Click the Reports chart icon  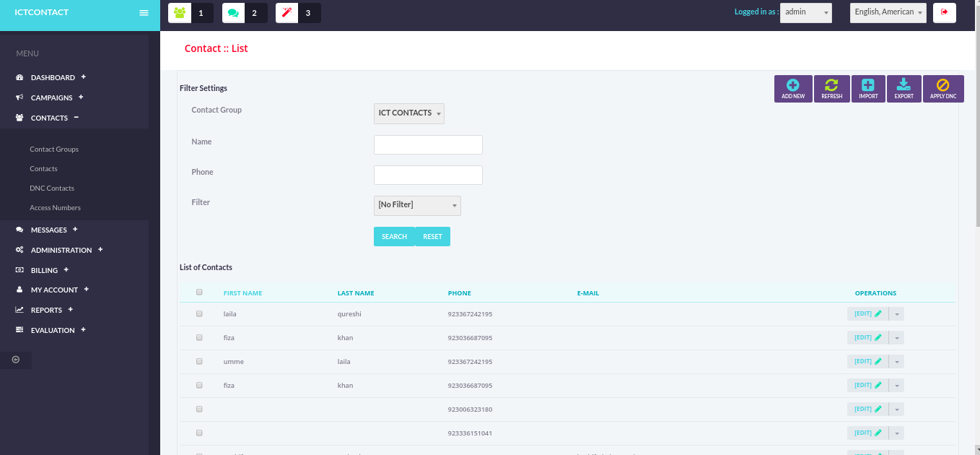(x=19, y=310)
